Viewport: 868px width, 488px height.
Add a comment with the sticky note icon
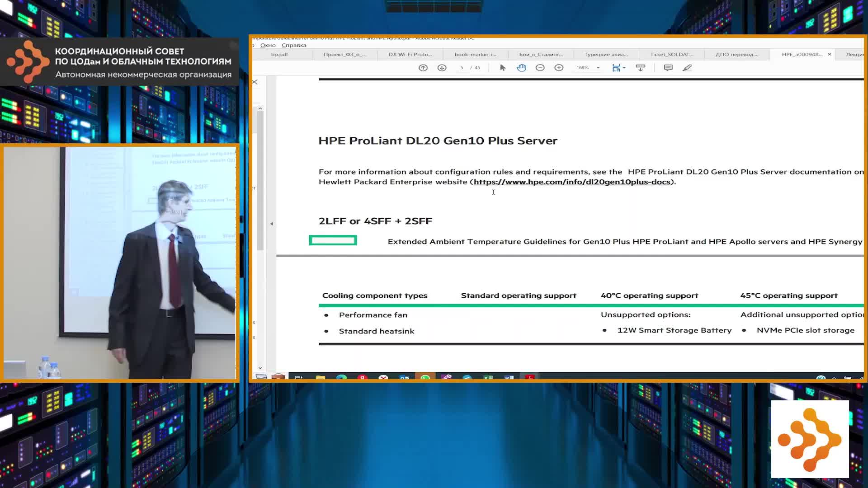(x=668, y=68)
